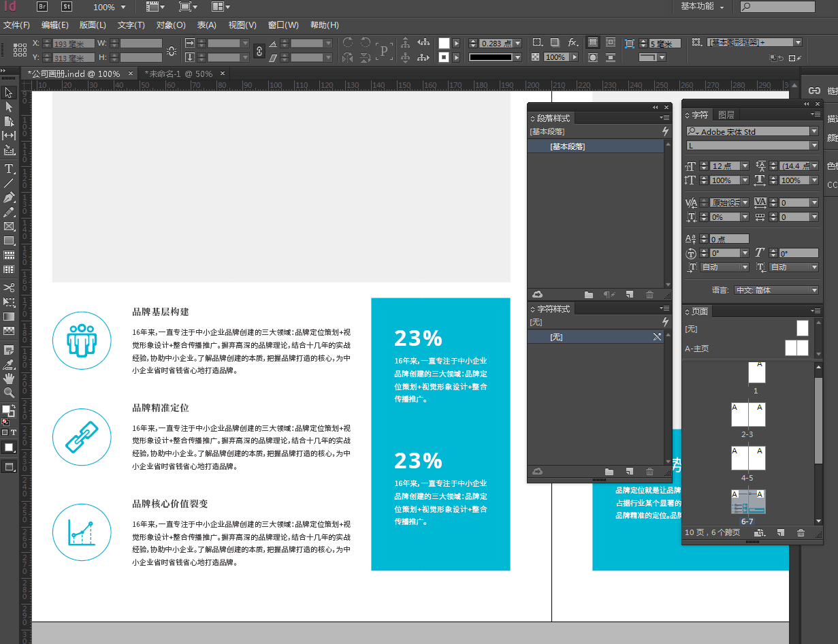Select spread 6-7 thumbnail in Pages panel
Screen dimensions: 838x644
coord(747,502)
